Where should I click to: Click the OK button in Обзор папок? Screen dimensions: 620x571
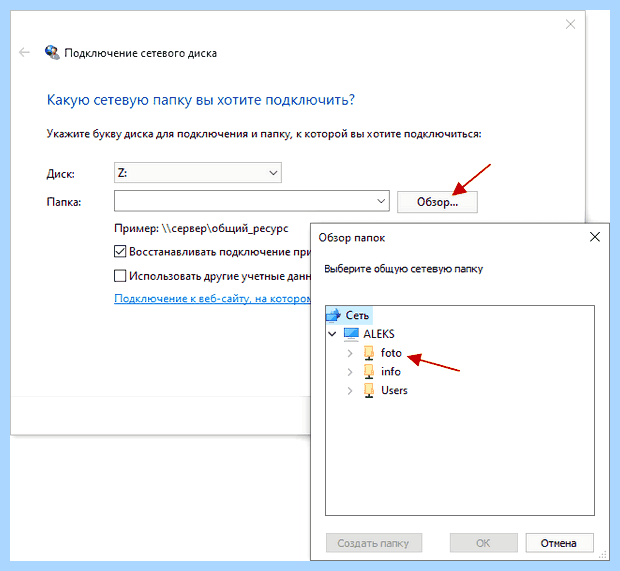tap(484, 543)
